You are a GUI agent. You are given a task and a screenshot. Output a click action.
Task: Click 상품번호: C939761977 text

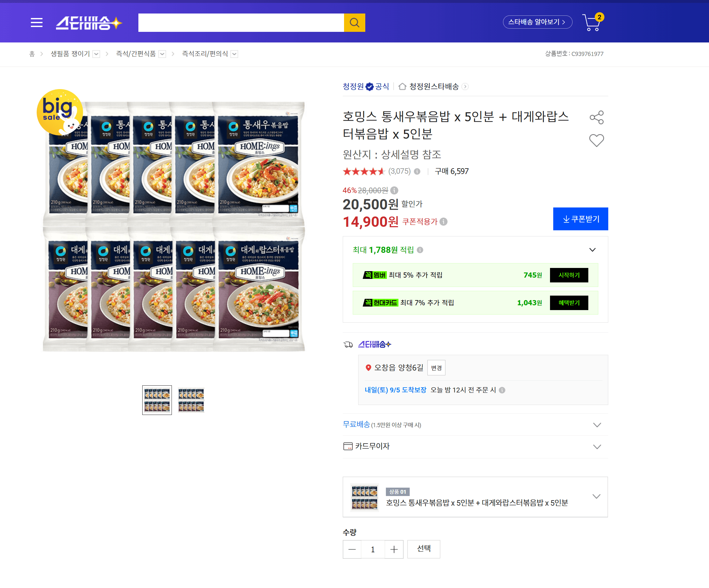point(574,54)
